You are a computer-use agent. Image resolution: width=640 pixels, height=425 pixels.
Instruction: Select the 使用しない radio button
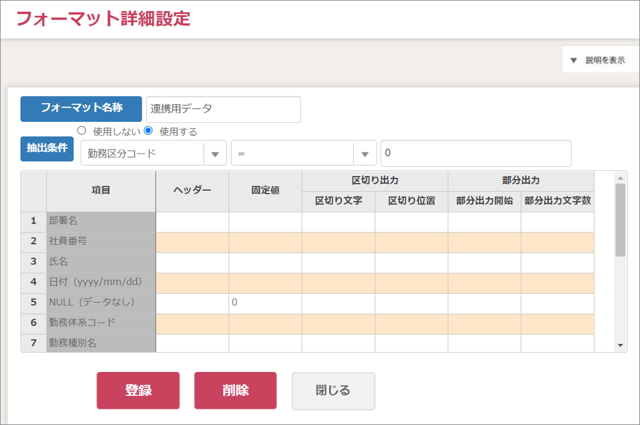pos(82,131)
